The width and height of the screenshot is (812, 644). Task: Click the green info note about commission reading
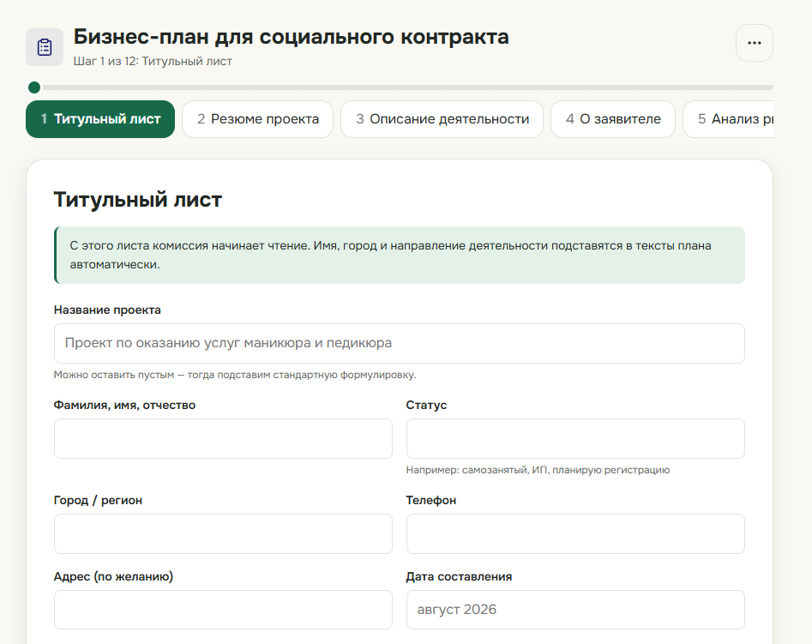pos(400,255)
